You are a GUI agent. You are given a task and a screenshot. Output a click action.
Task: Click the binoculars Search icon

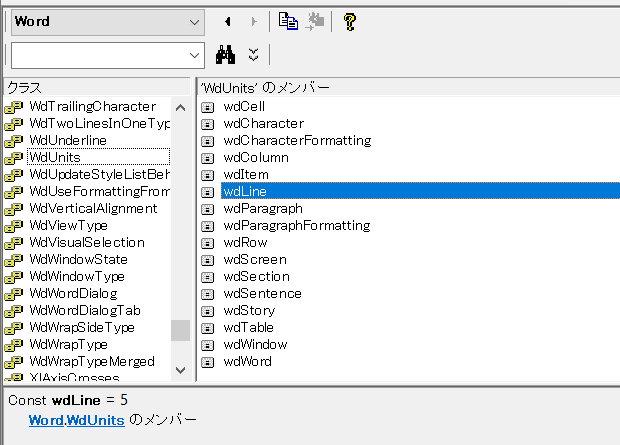225,54
